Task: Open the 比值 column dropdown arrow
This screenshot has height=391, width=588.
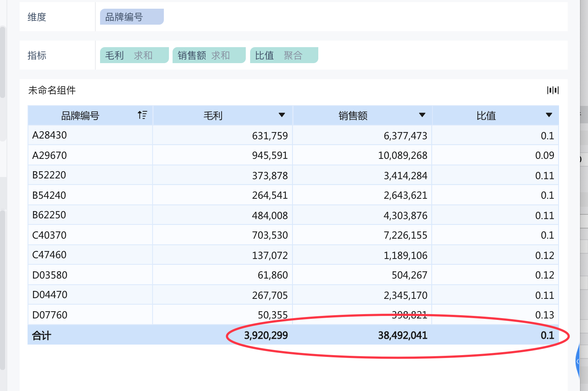Action: 549,115
